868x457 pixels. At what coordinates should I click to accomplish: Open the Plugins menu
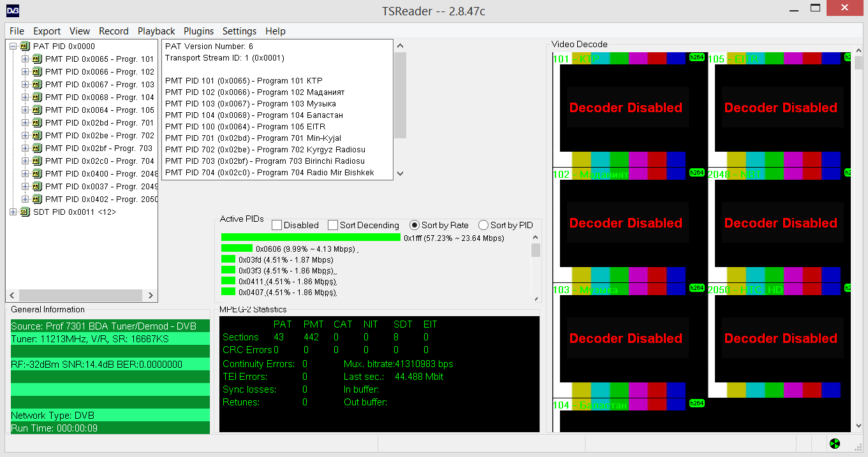(199, 31)
